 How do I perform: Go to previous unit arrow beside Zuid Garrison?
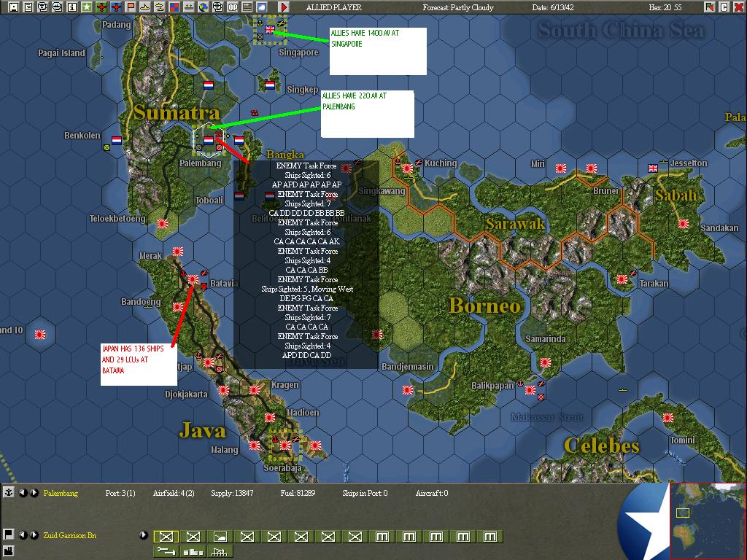(x=23, y=534)
